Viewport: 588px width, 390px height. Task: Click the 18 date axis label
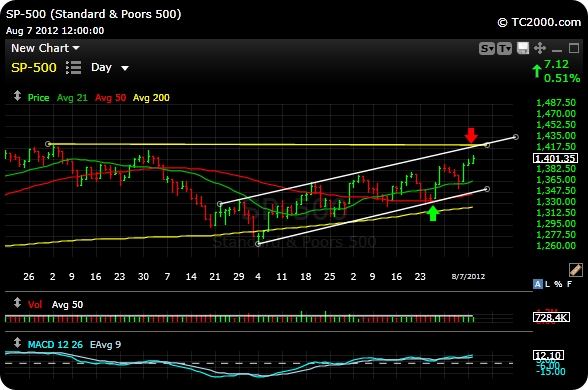click(x=306, y=277)
